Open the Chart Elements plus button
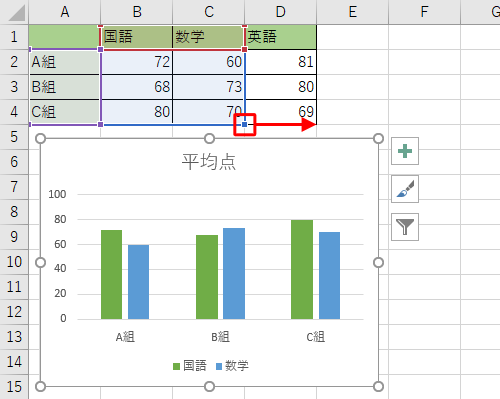 click(405, 151)
